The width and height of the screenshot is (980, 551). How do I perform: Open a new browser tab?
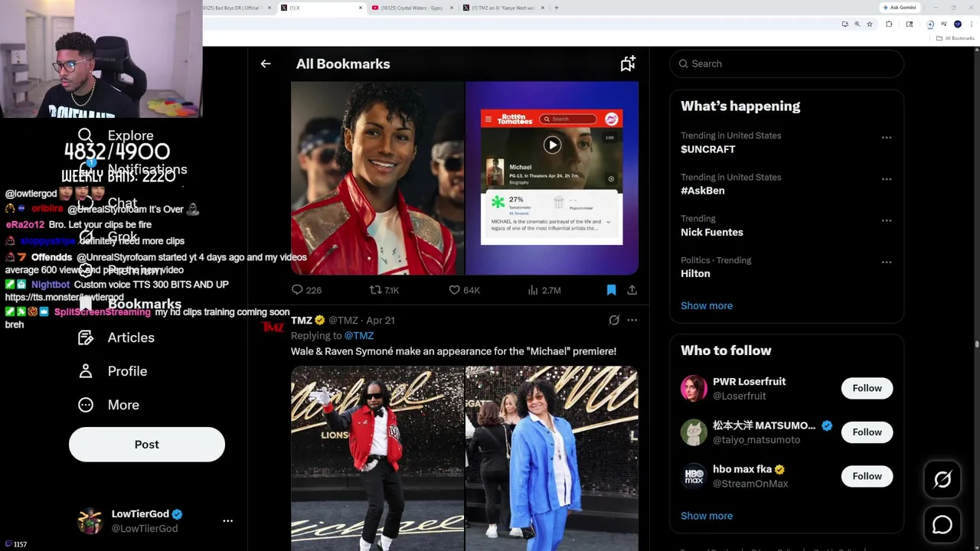click(x=557, y=8)
